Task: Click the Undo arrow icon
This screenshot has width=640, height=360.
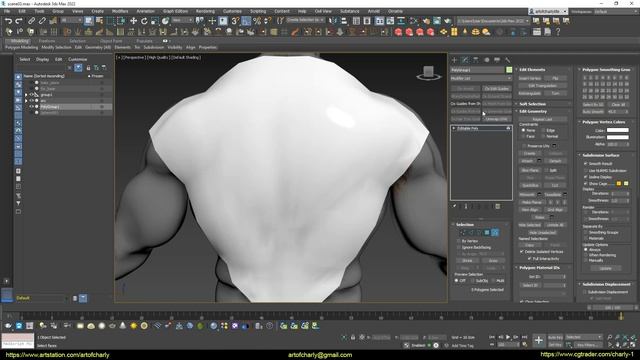Action: point(8,21)
